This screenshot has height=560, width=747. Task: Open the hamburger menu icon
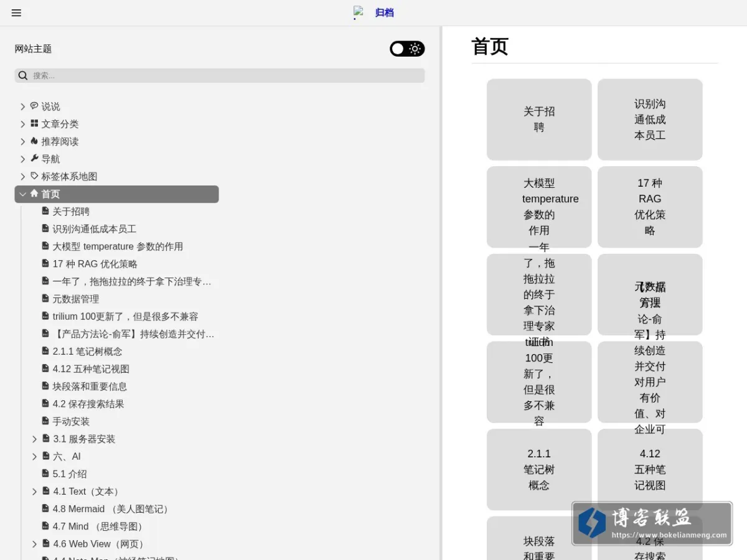tap(16, 12)
